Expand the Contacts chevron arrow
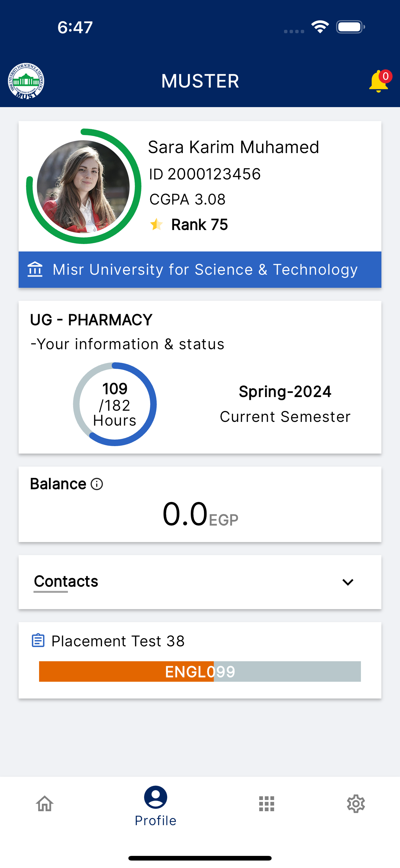The image size is (400, 868). 348,582
